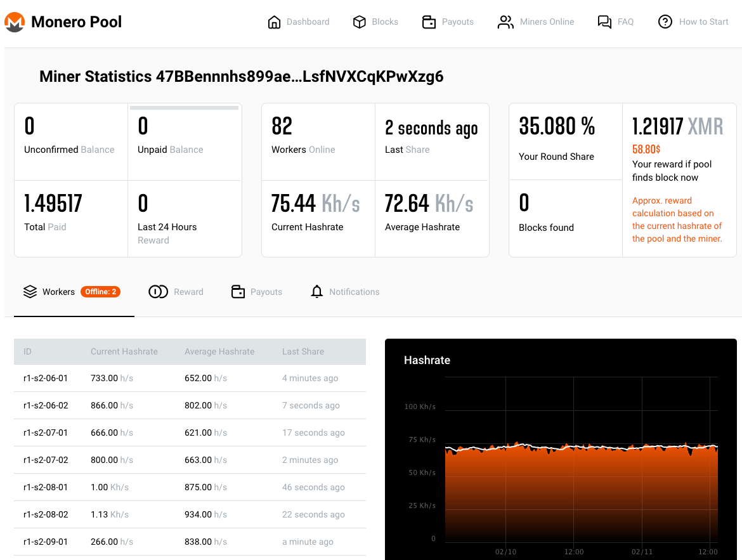742x560 pixels.
Task: Click the Unpaid Balance progress bar
Action: (184, 108)
